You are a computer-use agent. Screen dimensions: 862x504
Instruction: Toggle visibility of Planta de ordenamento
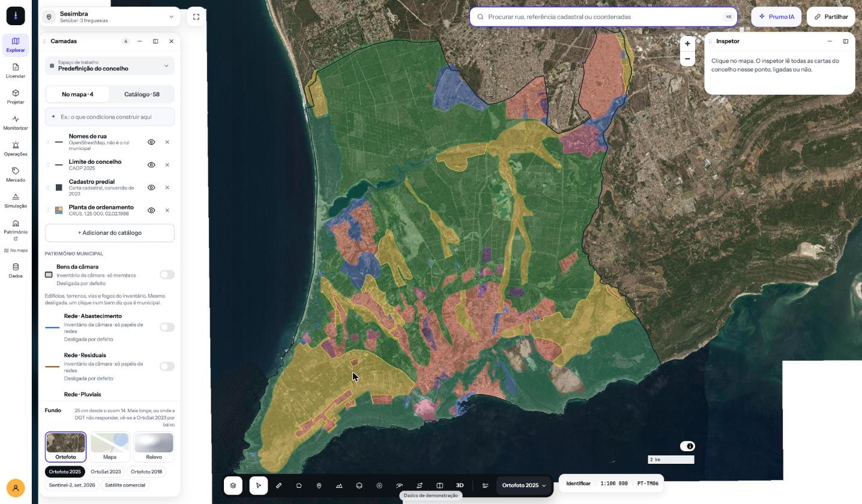151,211
